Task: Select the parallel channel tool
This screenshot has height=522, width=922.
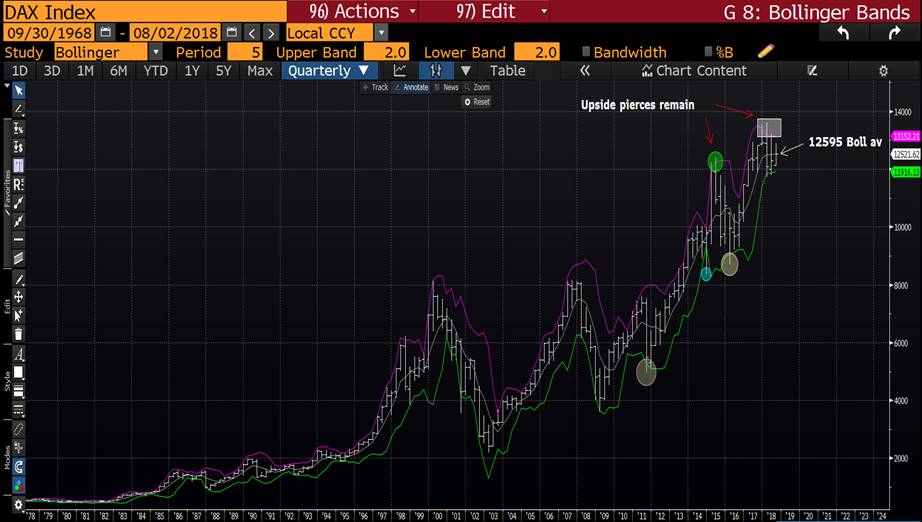Action: [x=19, y=257]
